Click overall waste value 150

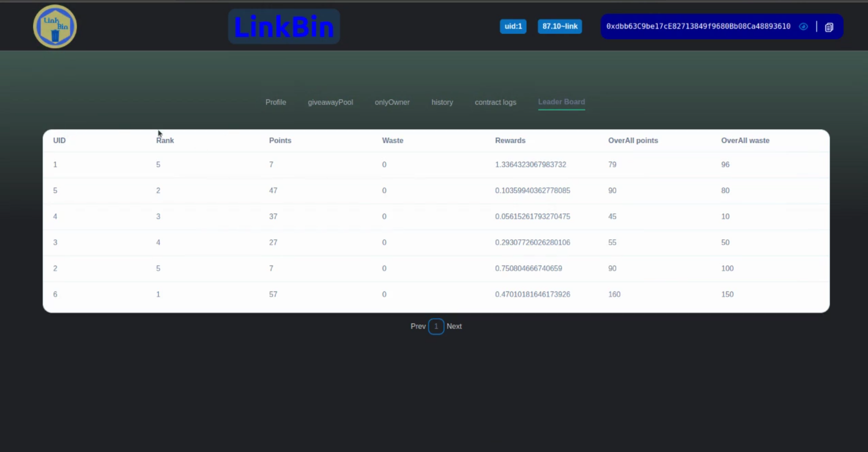coord(727,294)
